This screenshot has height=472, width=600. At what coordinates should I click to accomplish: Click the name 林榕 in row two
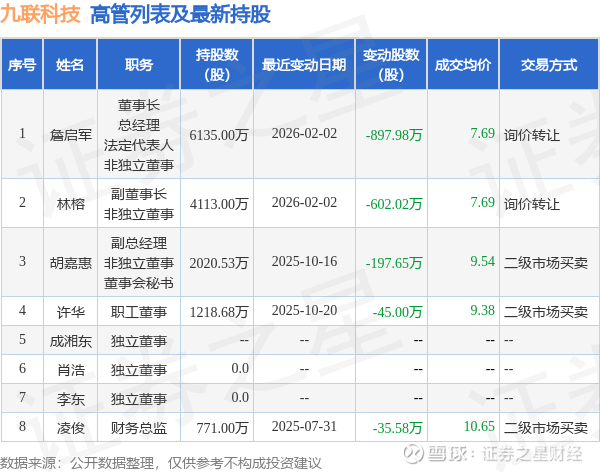click(71, 204)
